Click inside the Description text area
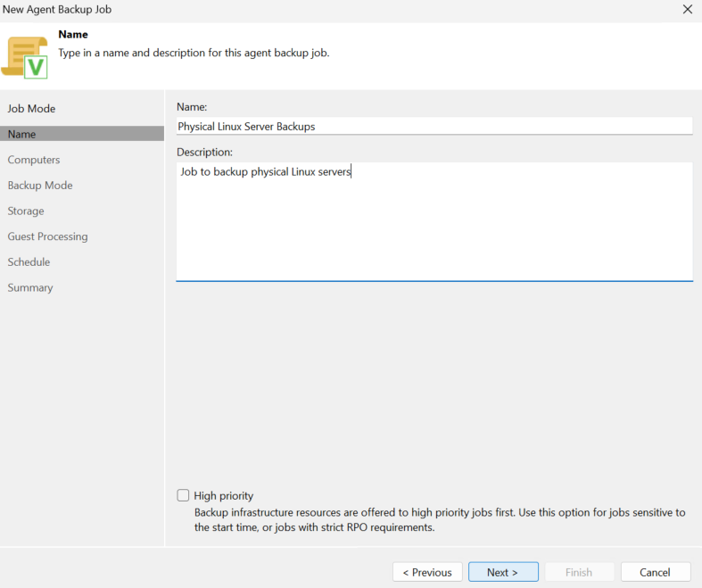The image size is (702, 588). [434, 222]
